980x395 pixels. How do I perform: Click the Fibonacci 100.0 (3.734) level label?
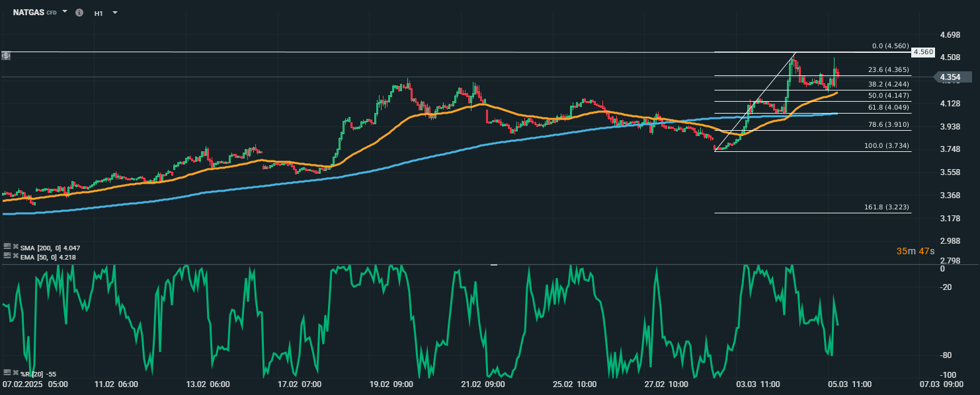point(887,145)
